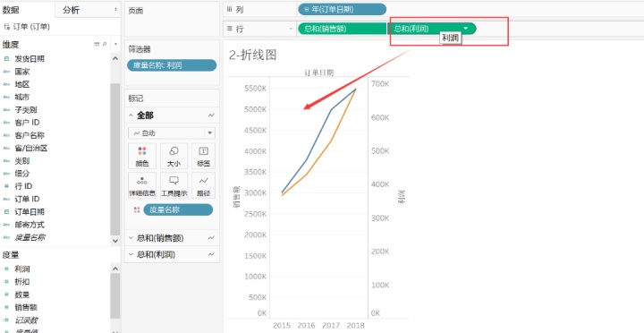Viewport: 644px width, 333px height.
Task: Select the 城市 dimension field
Action: [22, 97]
